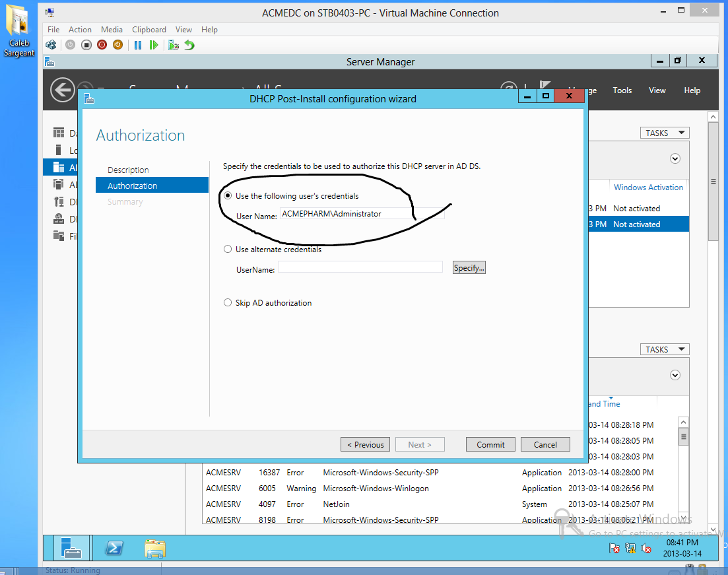Click the green Revert arrow icon
The image size is (728, 575).
pyautogui.click(x=189, y=45)
